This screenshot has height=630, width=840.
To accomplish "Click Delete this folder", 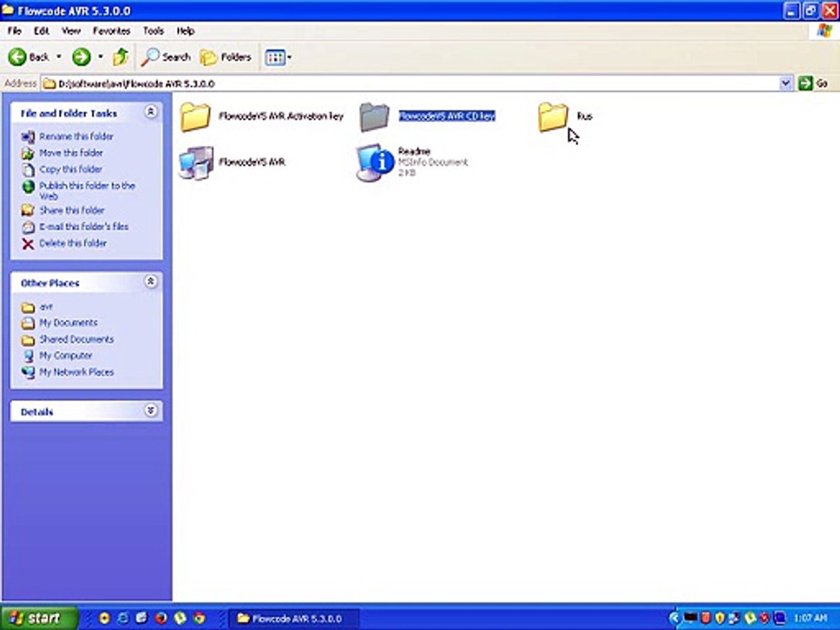I will (x=73, y=243).
